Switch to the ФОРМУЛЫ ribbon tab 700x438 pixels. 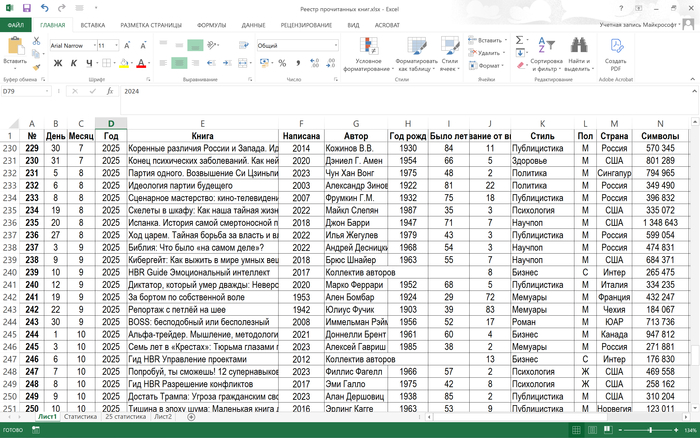pyautogui.click(x=211, y=24)
